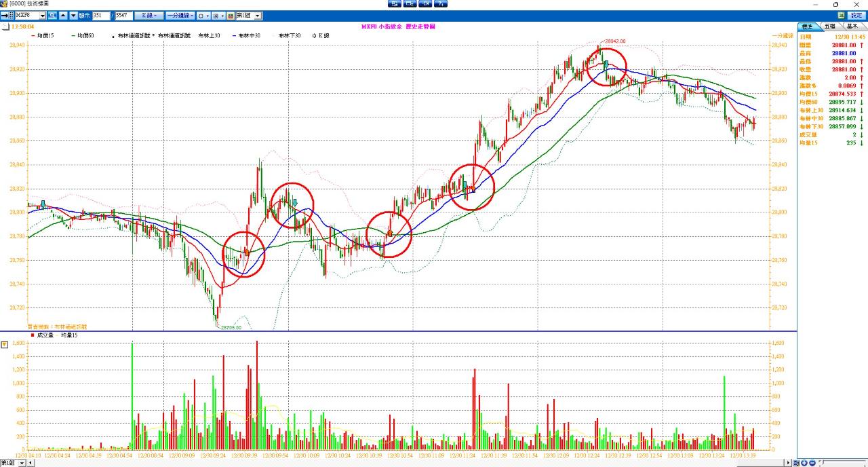Click the 最高 row in the quote panel
The width and height of the screenshot is (868, 467).
pyautogui.click(x=833, y=53)
